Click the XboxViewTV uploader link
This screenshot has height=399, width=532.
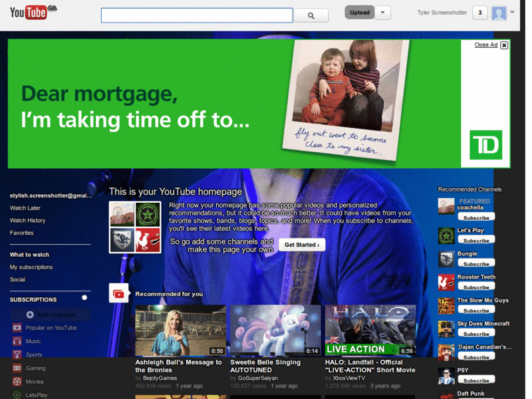(348, 378)
